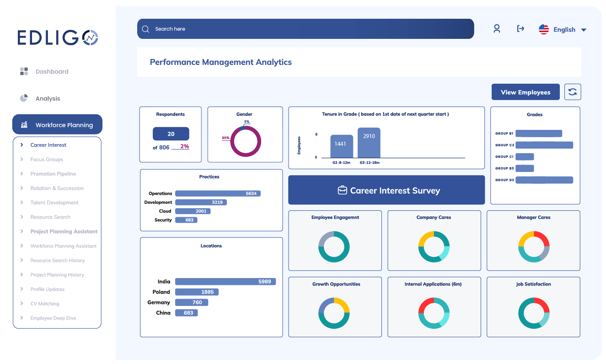
Task: Click the refresh icon beside View Employees
Action: click(573, 91)
